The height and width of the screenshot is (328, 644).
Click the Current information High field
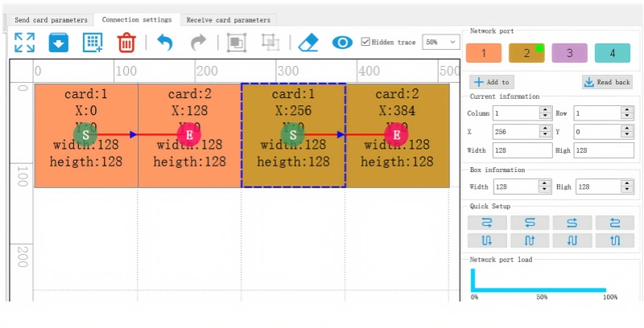(x=604, y=150)
